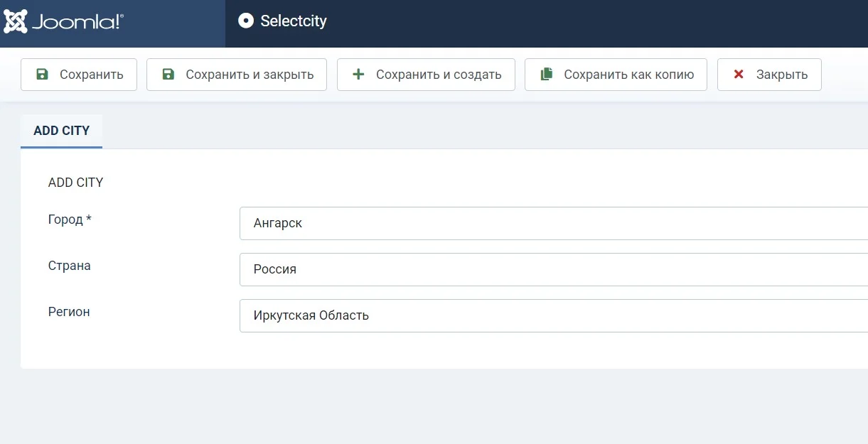Click the save icon on Сохранить и закрыть
The image size is (868, 444).
click(168, 75)
